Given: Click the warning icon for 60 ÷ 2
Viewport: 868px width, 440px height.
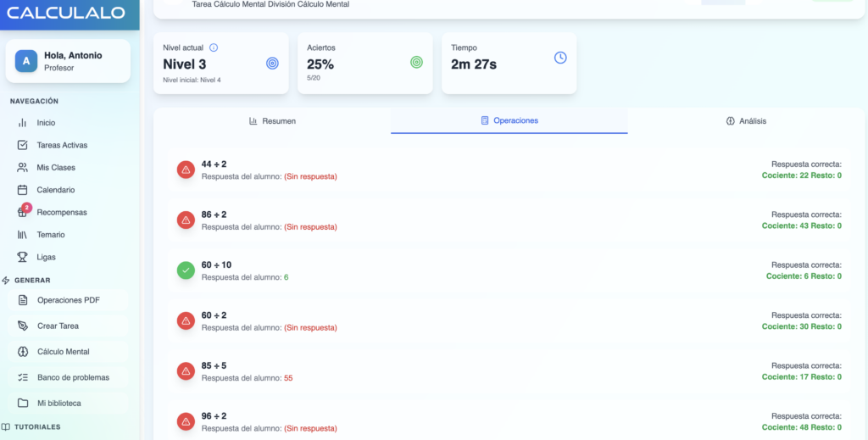Looking at the screenshot, I should 186,320.
